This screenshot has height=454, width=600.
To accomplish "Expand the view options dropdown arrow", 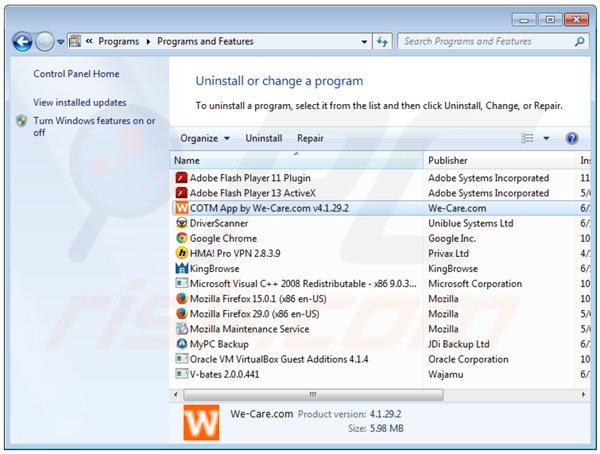I will coord(546,138).
